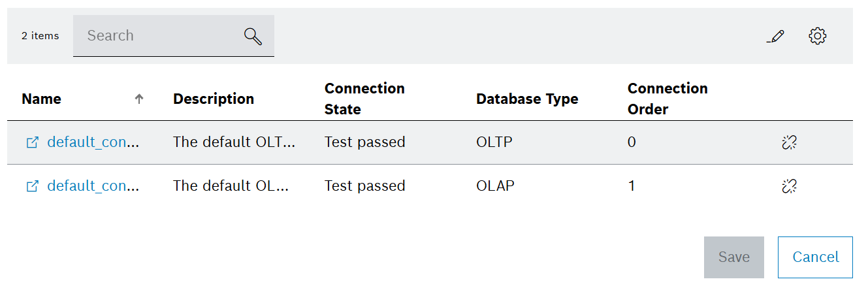This screenshot has width=868, height=292.
Task: Select the OLAP database type row
Action: (430, 186)
